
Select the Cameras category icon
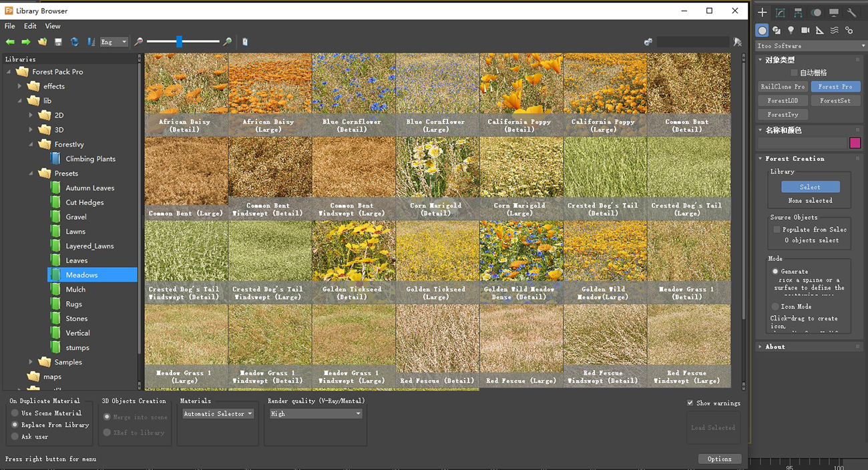(805, 31)
